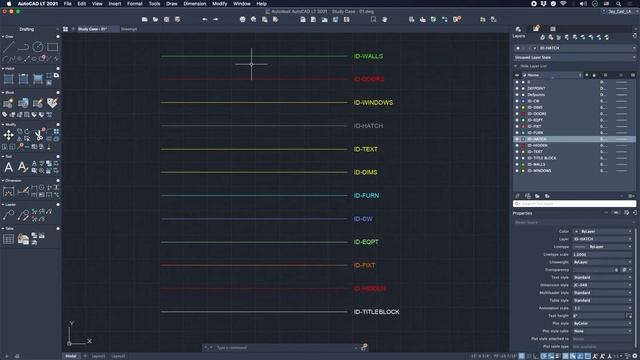Select the Array tool in Modify panel
Viewport: 640px width, 360px height.
[56, 131]
